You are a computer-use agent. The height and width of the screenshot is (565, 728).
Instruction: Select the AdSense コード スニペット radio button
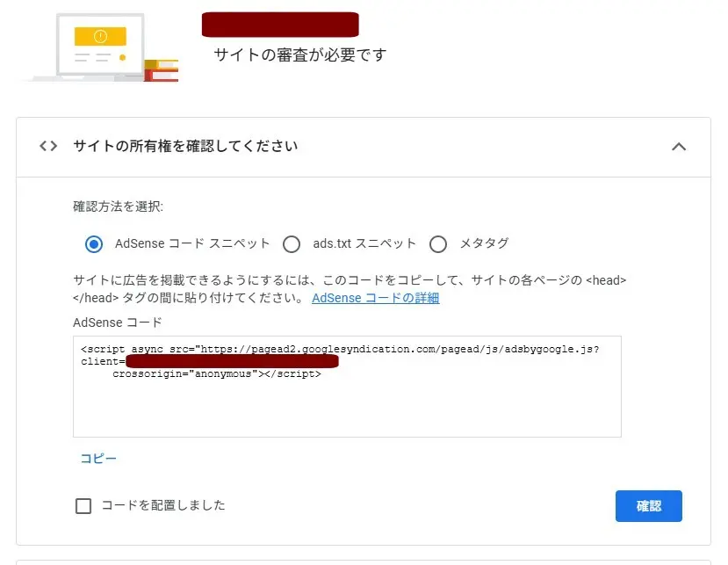point(94,243)
